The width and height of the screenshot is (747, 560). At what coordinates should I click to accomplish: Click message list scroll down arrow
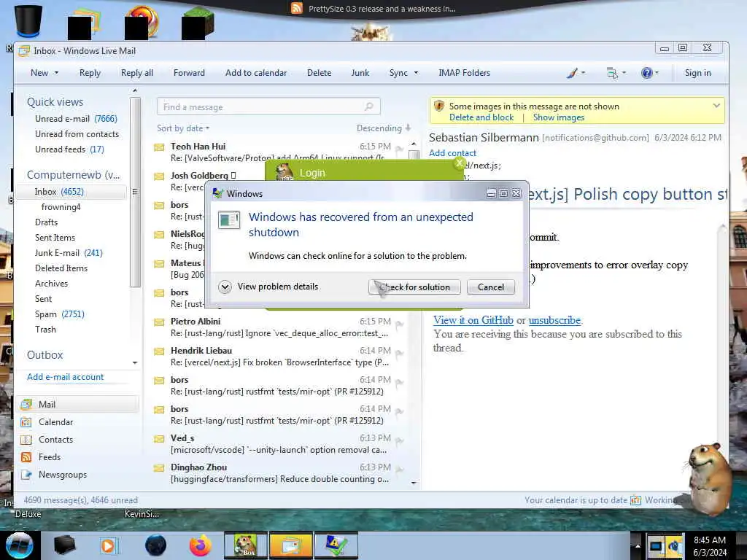click(x=414, y=483)
